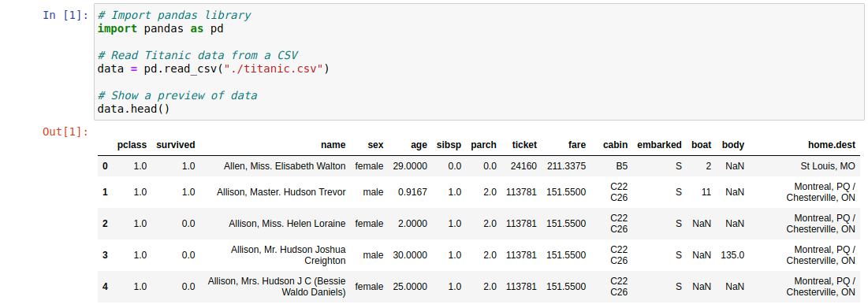Click the body value 135.0

point(733,255)
